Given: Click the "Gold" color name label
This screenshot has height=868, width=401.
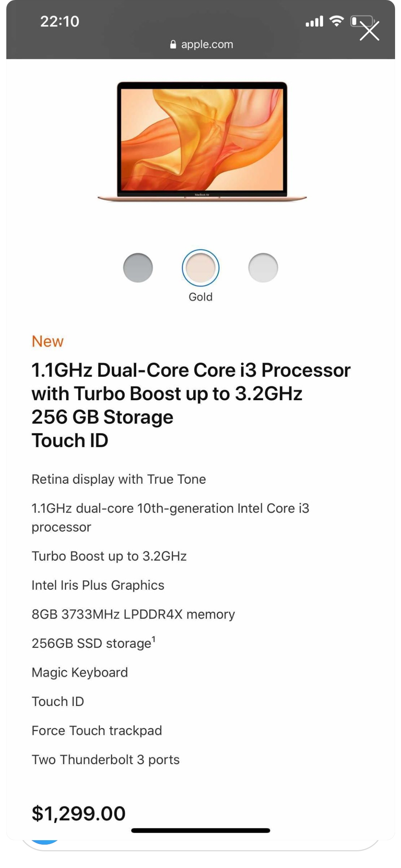Looking at the screenshot, I should [200, 297].
